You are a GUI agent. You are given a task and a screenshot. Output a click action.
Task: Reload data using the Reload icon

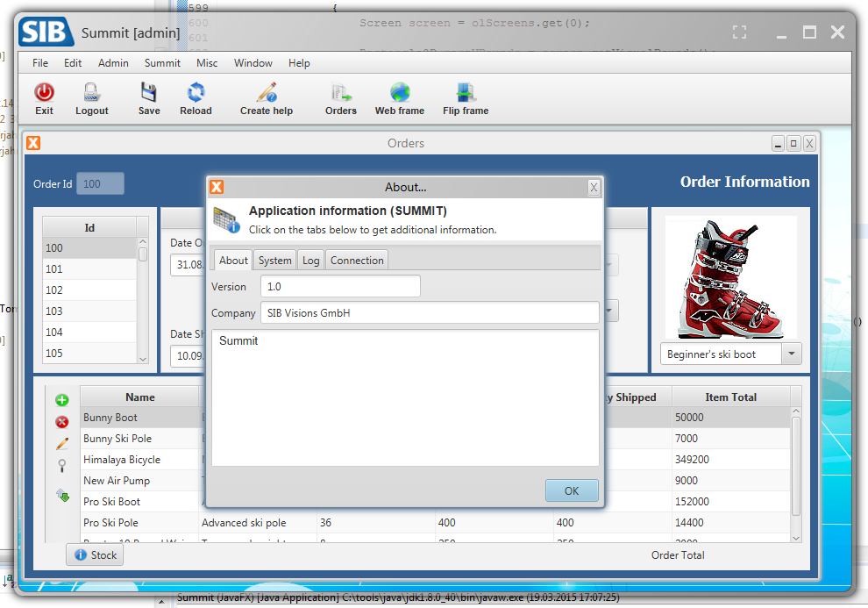click(x=196, y=92)
